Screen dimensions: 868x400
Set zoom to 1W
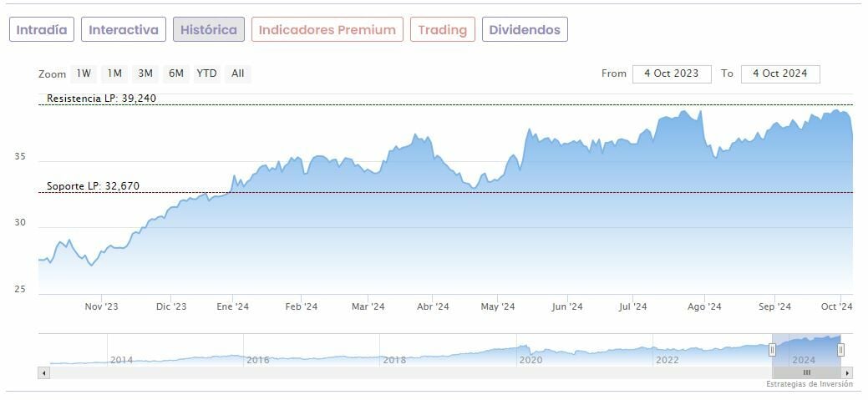84,73
